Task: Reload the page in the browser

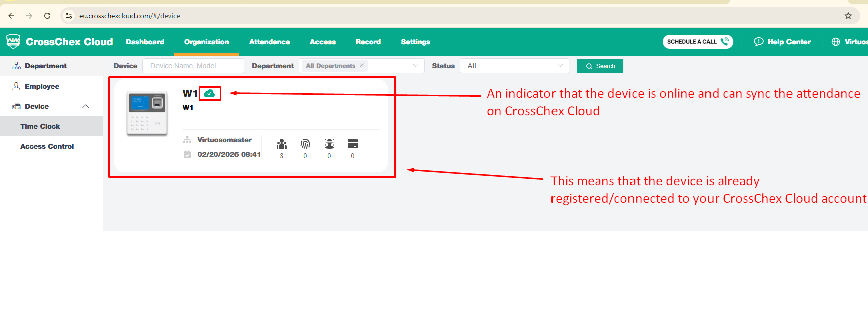Action: [x=47, y=16]
